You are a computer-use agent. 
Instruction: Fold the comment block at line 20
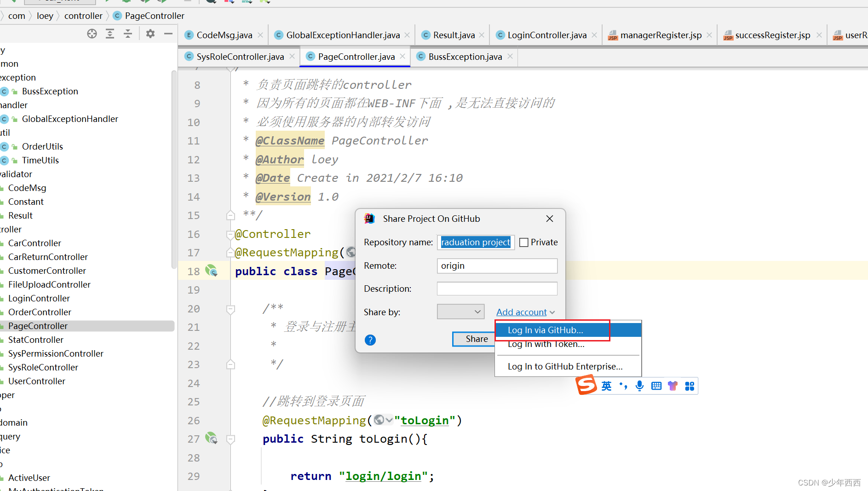coord(230,309)
